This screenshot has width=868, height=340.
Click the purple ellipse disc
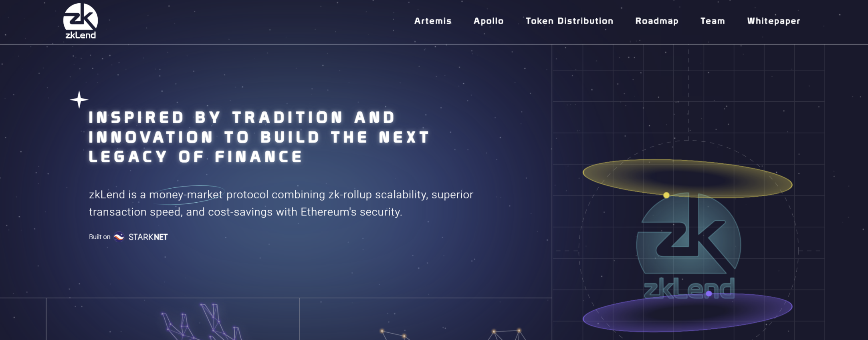click(x=687, y=312)
